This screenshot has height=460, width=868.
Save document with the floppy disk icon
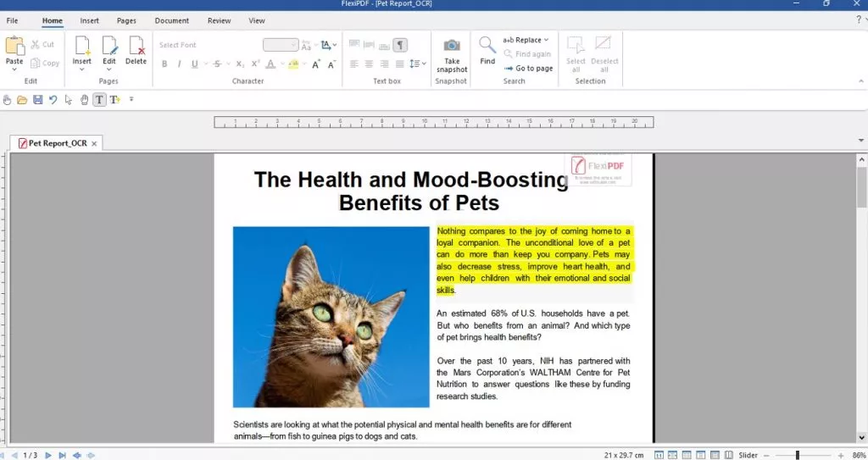click(x=37, y=100)
